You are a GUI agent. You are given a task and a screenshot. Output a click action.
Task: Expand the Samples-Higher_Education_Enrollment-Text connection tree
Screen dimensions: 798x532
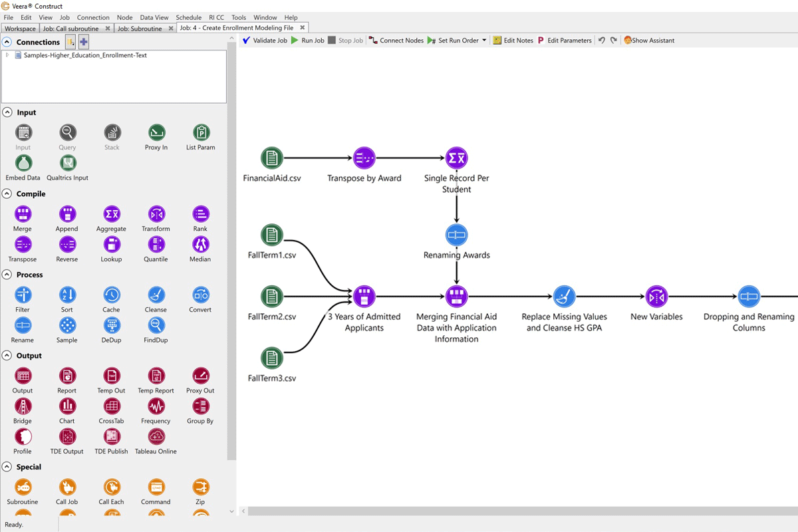click(x=7, y=55)
